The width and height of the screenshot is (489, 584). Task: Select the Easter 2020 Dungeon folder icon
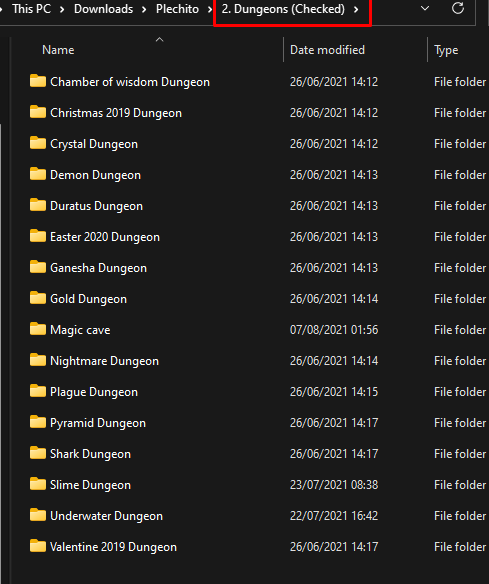(x=38, y=236)
